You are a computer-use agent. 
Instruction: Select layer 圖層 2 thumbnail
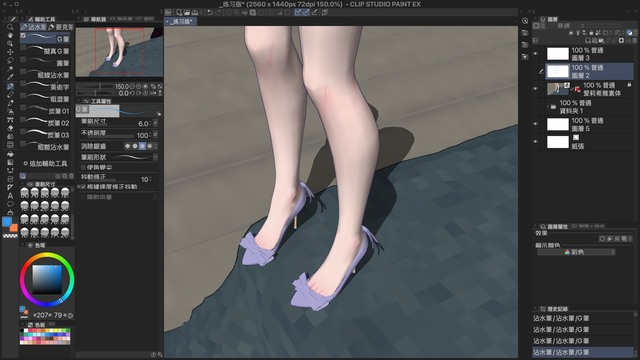click(x=558, y=71)
